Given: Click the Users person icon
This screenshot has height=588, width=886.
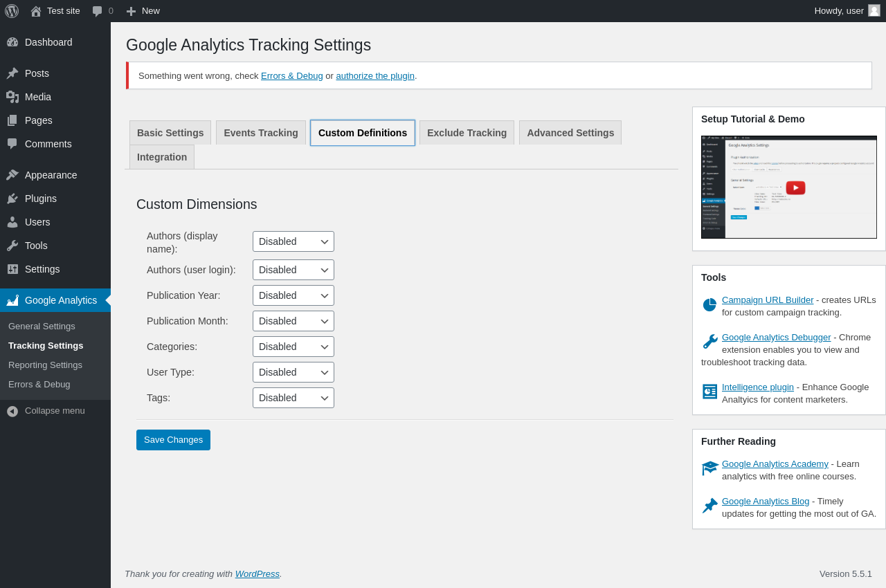Looking at the screenshot, I should [x=12, y=222].
